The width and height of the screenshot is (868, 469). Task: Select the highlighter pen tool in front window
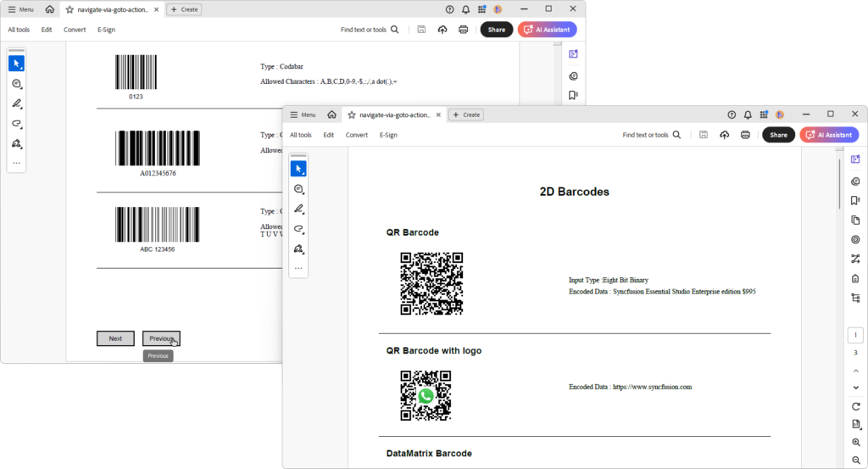[298, 209]
